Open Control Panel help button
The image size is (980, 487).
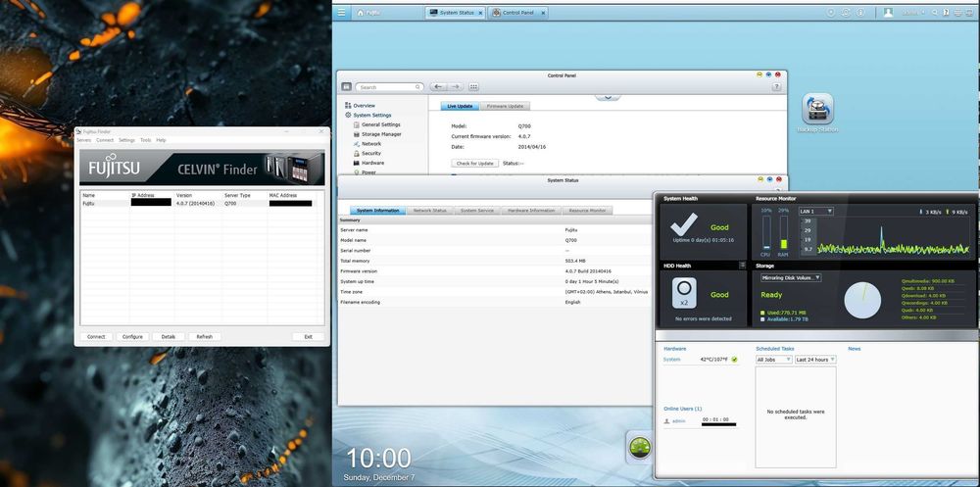[776, 87]
